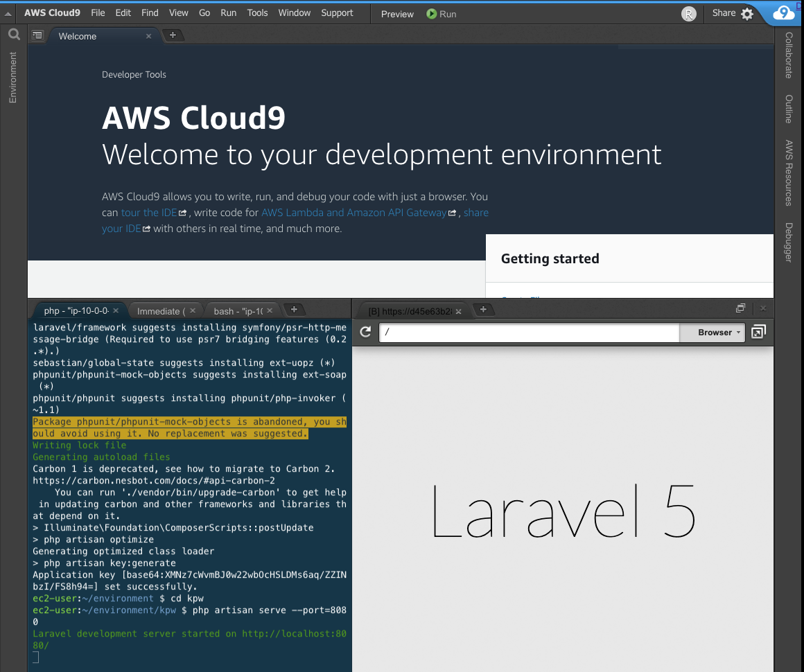Viewport: 804px width, 672px height.
Task: Add a new tab in the terminal pane
Action: tap(294, 309)
